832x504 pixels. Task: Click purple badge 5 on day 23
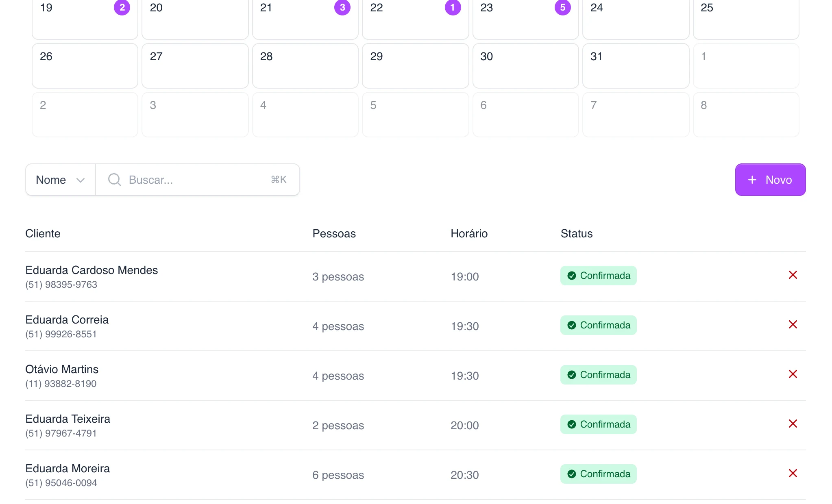562,7
